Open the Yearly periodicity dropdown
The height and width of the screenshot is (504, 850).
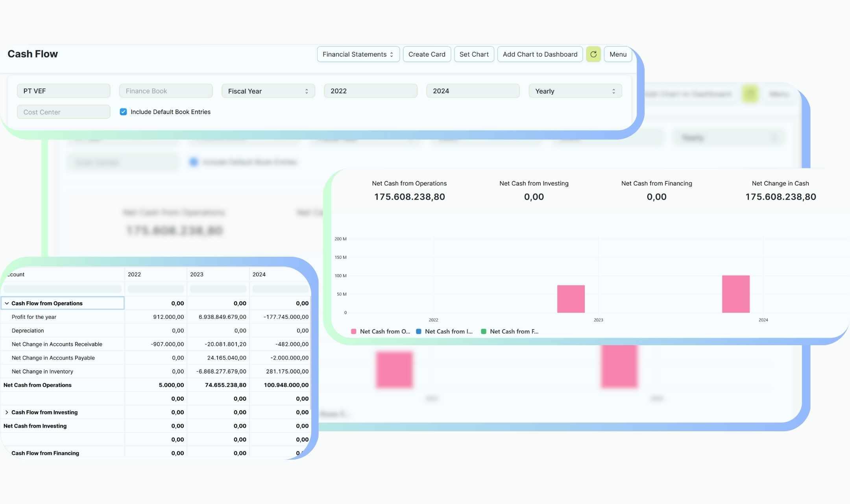coord(575,91)
